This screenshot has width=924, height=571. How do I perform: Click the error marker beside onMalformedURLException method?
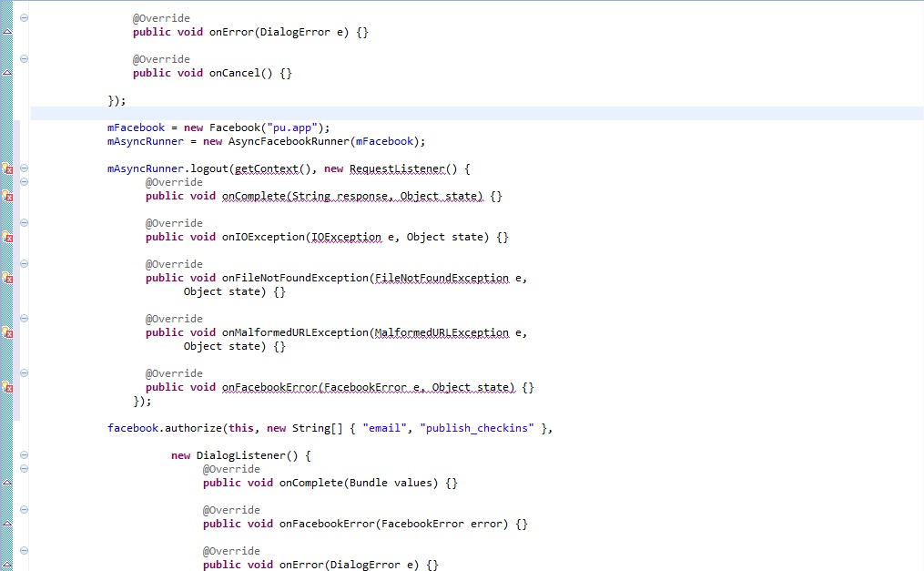tap(6, 332)
